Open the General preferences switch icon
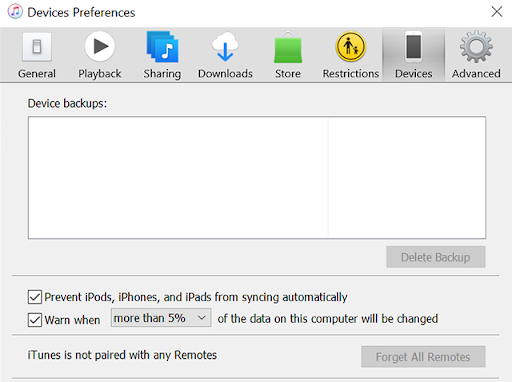The width and height of the screenshot is (512, 382). coord(37,47)
